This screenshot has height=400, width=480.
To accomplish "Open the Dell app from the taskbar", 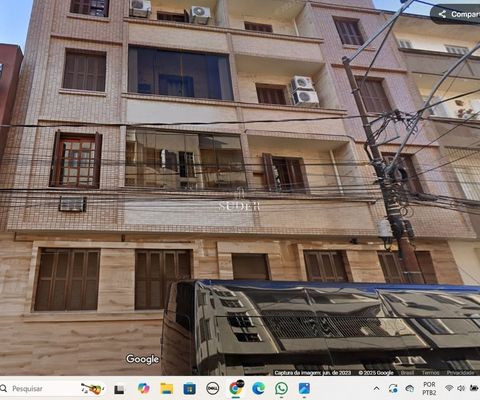I will (x=213, y=389).
